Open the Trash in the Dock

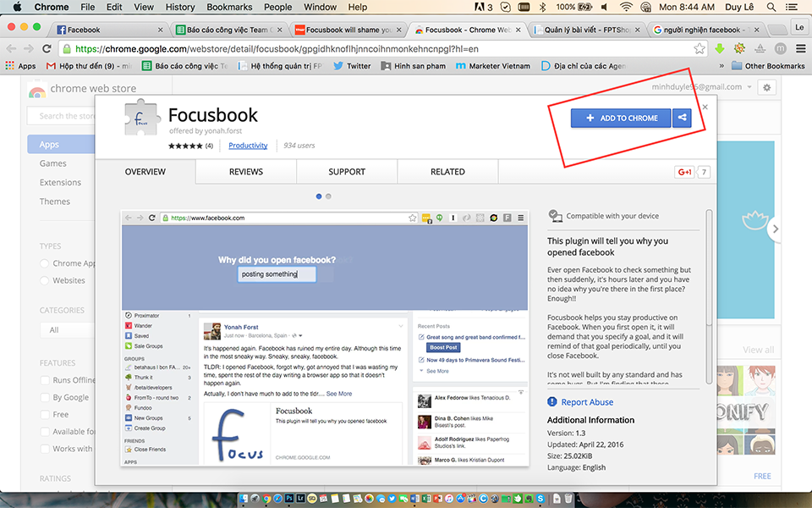point(568,499)
